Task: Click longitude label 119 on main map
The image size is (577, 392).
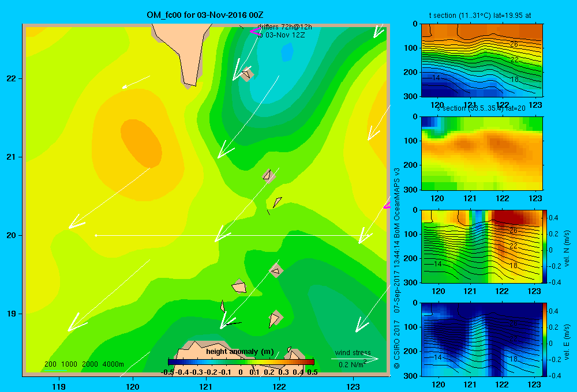Action: [59, 386]
